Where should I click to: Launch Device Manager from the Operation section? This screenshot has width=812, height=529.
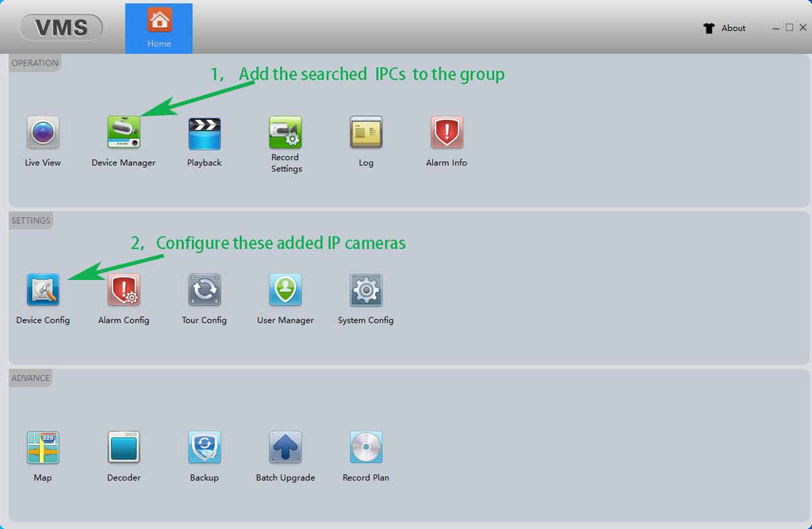tap(124, 132)
